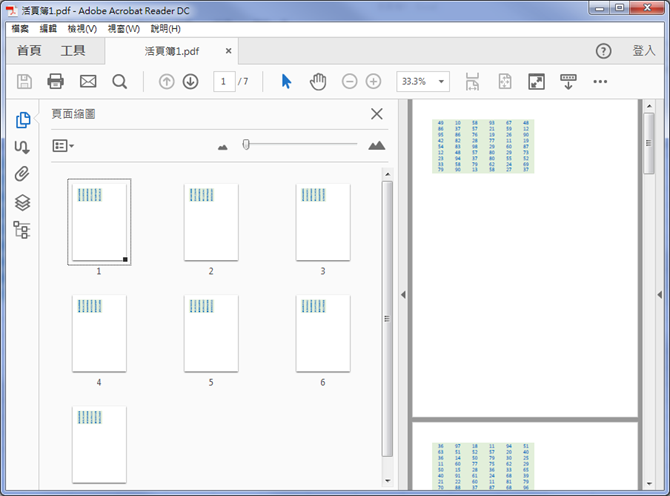
Task: Open the Help question mark
Action: [x=603, y=51]
